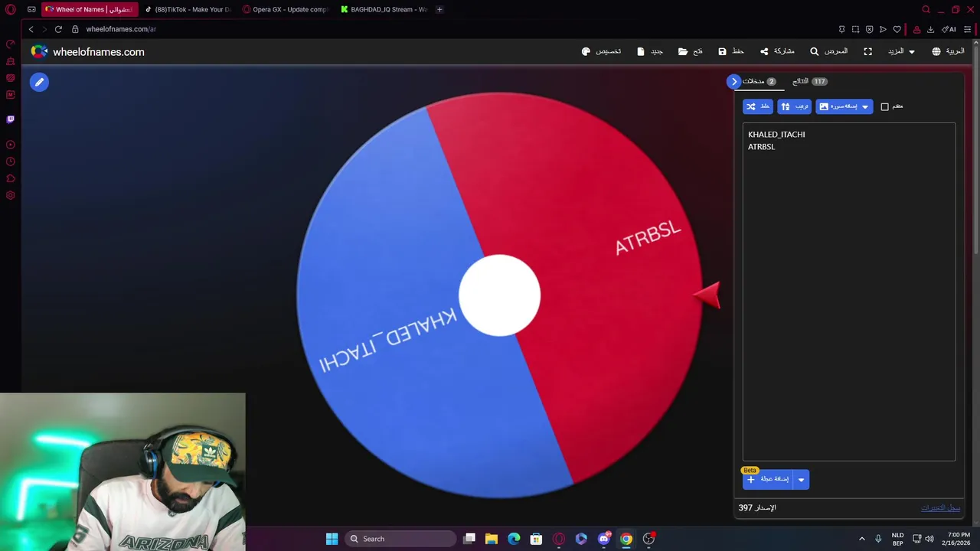980x551 pixels.
Task: Open the changelog link
Action: [940, 508]
